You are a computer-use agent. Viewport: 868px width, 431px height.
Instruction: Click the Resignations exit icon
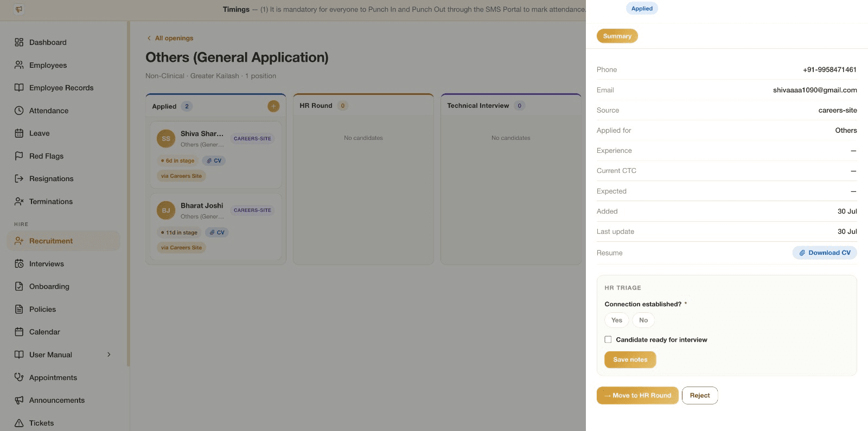click(19, 179)
